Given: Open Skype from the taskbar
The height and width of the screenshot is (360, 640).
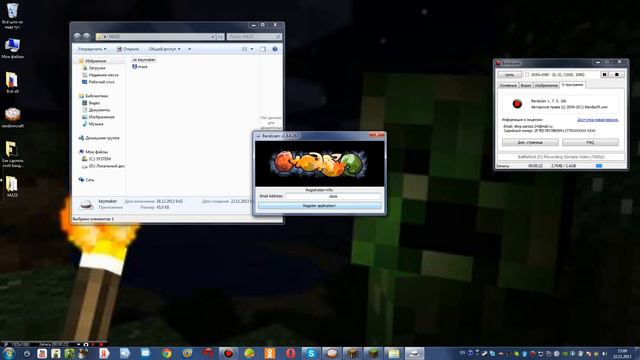Looking at the screenshot, I should coord(311,353).
